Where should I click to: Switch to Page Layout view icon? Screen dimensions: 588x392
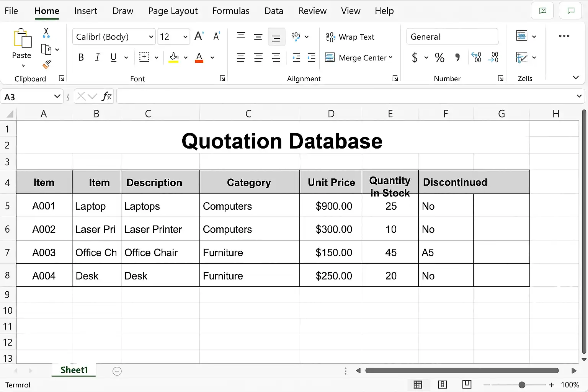point(442,384)
